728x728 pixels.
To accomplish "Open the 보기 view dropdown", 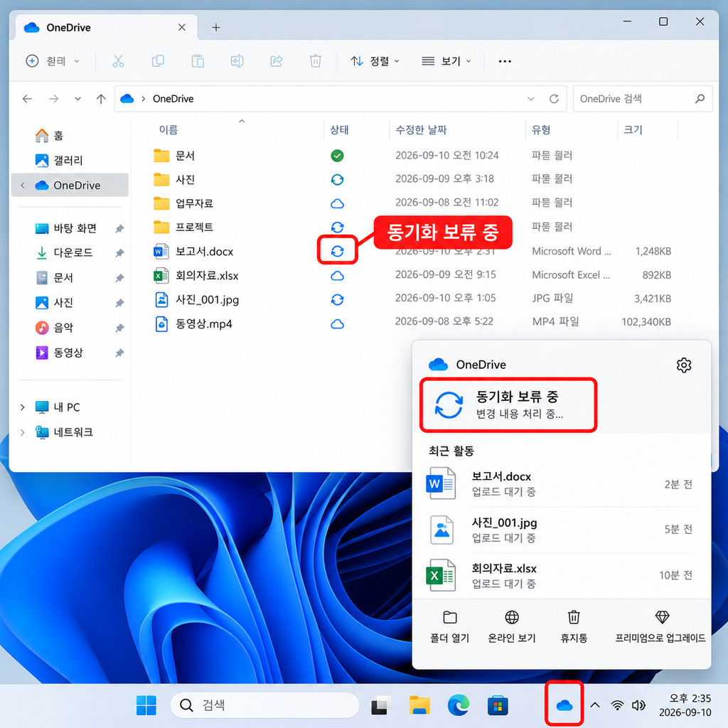I will coord(446,61).
